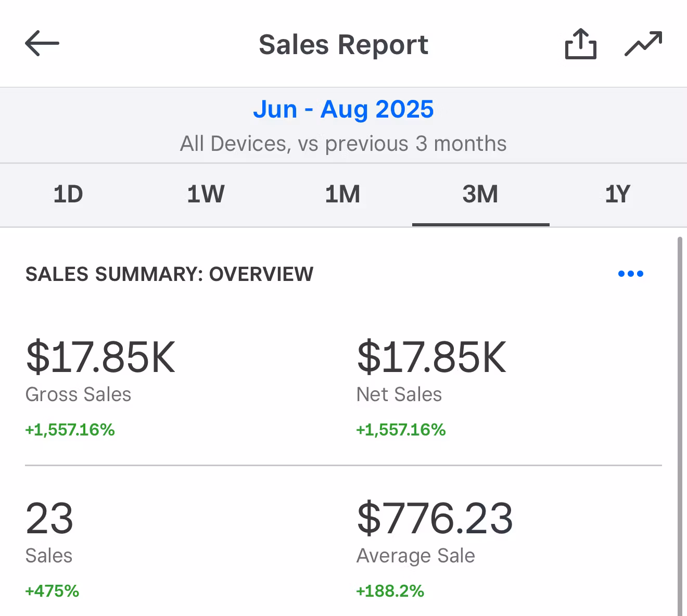Open the share/export icon

pyautogui.click(x=580, y=44)
